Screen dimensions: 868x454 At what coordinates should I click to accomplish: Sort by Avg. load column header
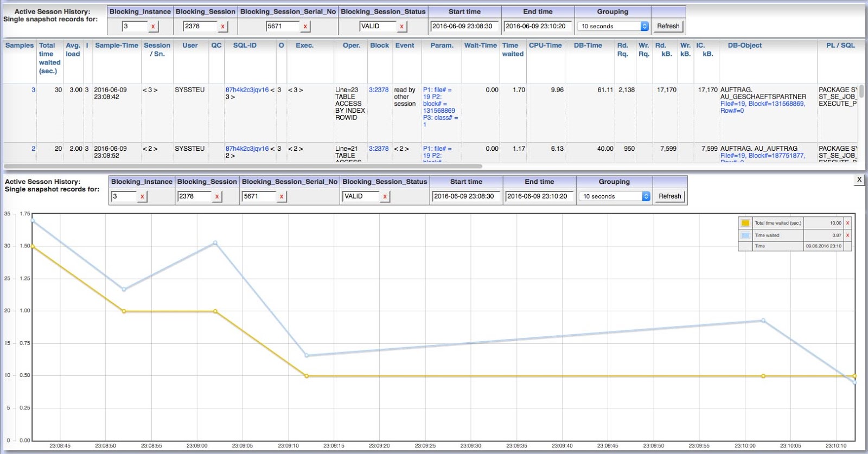click(x=73, y=49)
